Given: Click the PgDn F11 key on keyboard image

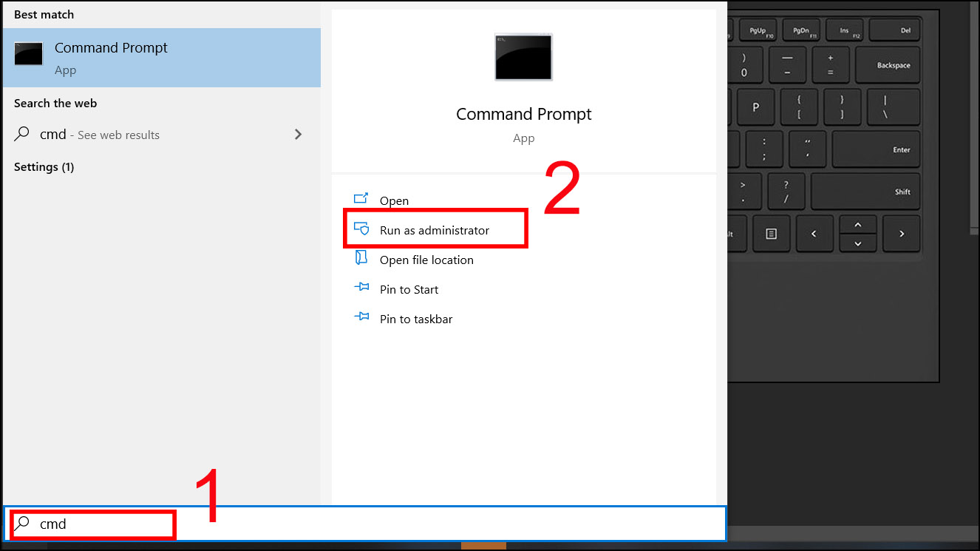Looking at the screenshot, I should coord(803,31).
